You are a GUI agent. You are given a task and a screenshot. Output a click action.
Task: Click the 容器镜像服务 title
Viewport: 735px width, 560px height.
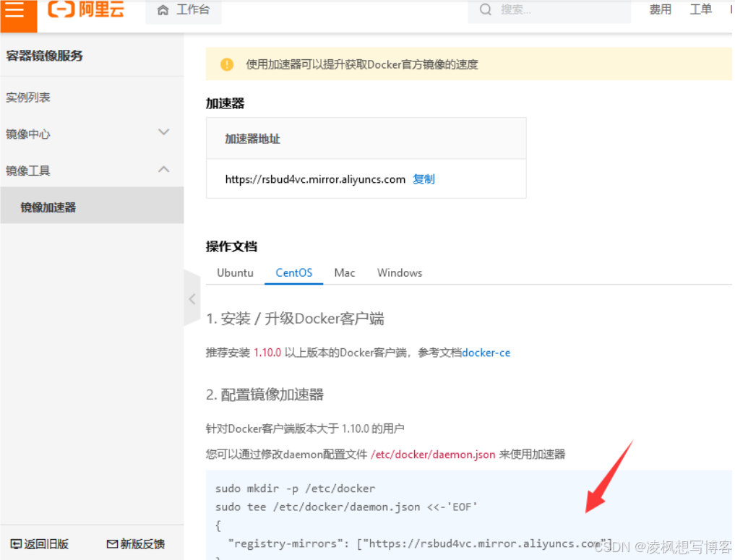[45, 56]
